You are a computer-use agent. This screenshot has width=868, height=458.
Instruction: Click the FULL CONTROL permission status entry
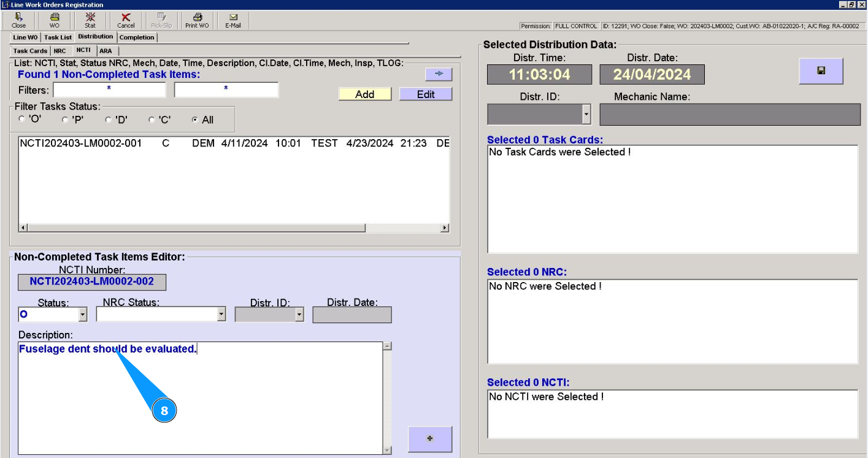click(x=575, y=26)
